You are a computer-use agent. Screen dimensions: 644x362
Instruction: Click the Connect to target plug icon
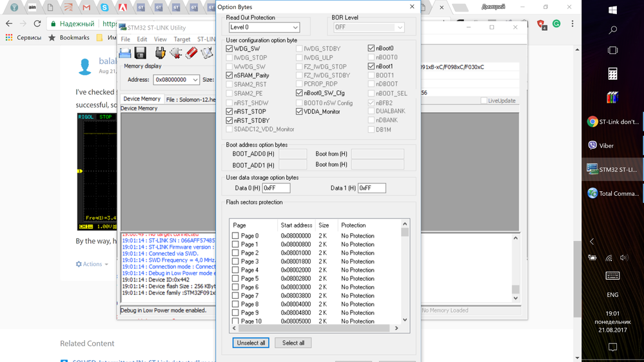tap(160, 53)
